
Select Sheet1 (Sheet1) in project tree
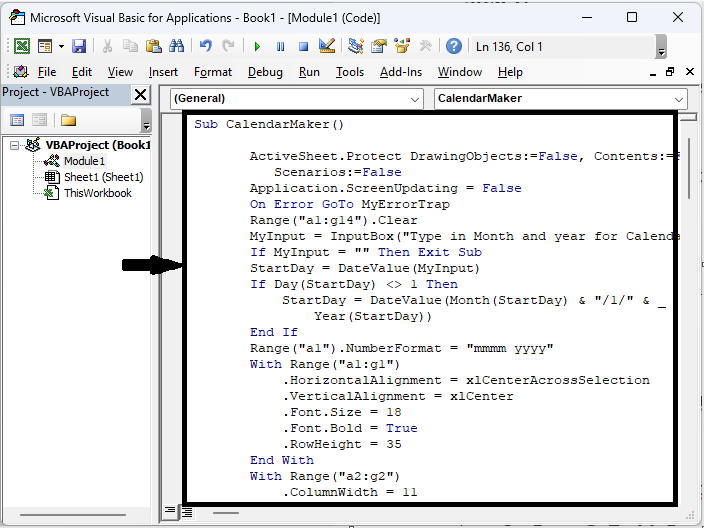tap(103, 177)
